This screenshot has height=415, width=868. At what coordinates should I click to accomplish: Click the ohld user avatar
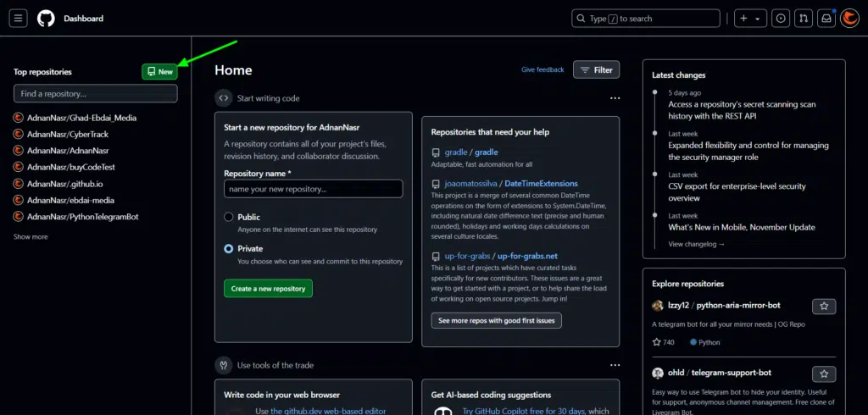coord(658,373)
